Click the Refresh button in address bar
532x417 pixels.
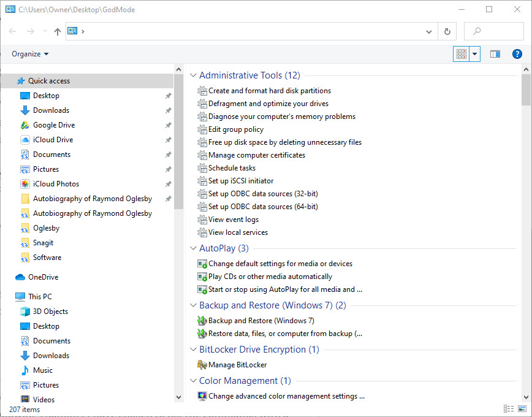[x=447, y=31]
